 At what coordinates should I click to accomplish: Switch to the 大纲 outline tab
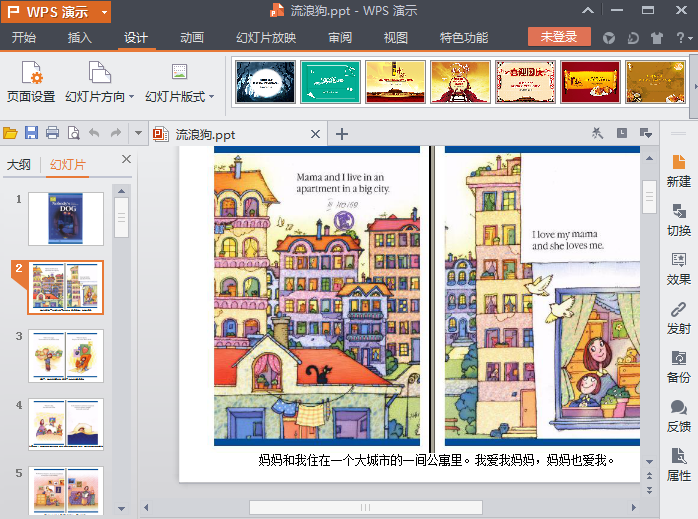click(x=19, y=165)
